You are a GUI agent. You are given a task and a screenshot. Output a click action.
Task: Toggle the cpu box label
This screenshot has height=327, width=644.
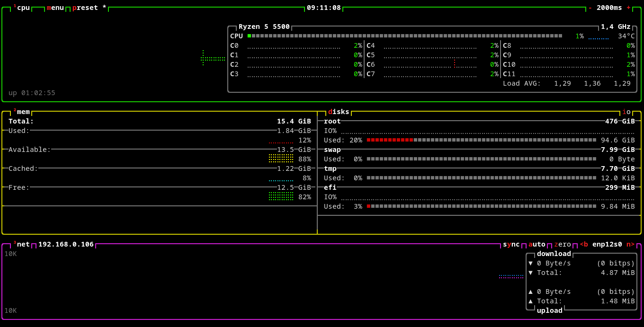point(23,8)
